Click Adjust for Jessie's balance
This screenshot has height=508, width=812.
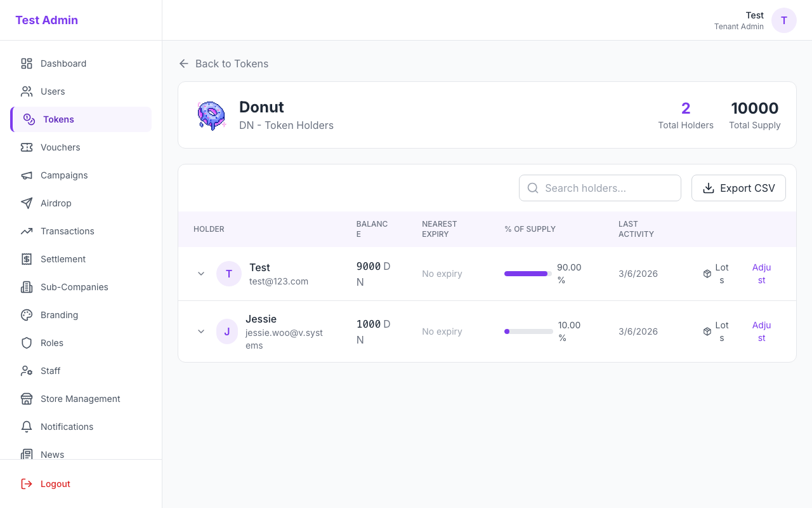coord(761,331)
